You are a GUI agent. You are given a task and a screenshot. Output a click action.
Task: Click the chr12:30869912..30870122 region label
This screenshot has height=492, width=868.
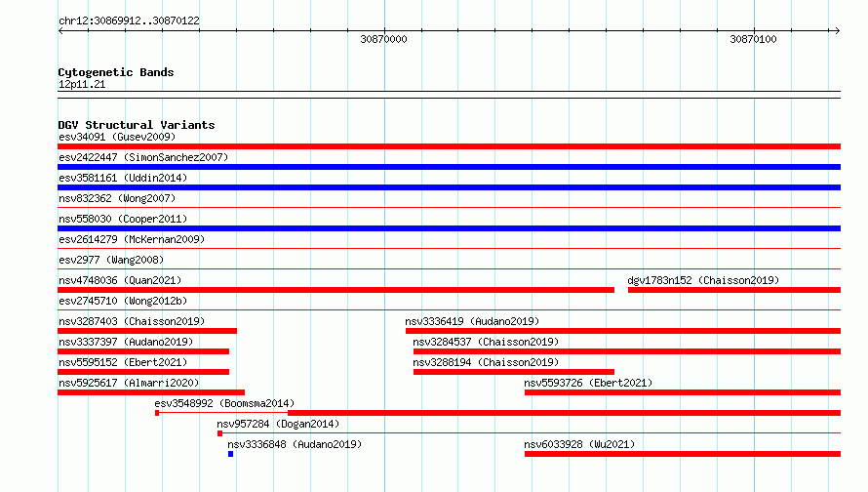pyautogui.click(x=129, y=20)
